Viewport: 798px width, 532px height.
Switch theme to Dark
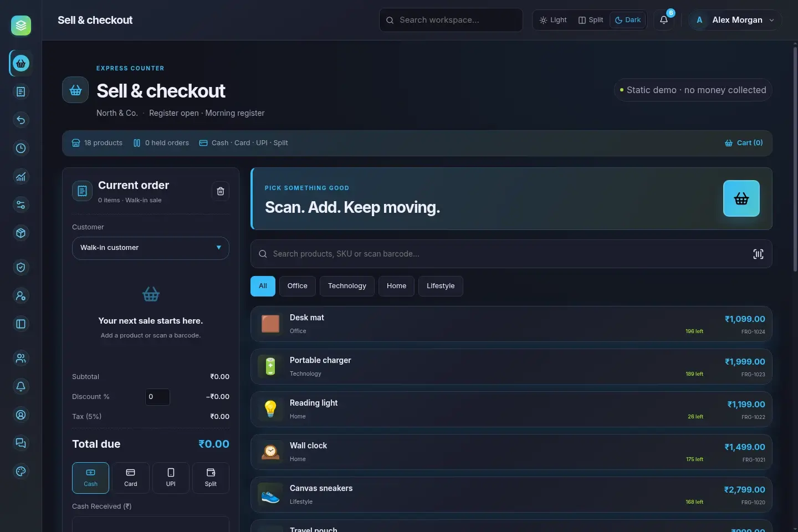coord(628,20)
